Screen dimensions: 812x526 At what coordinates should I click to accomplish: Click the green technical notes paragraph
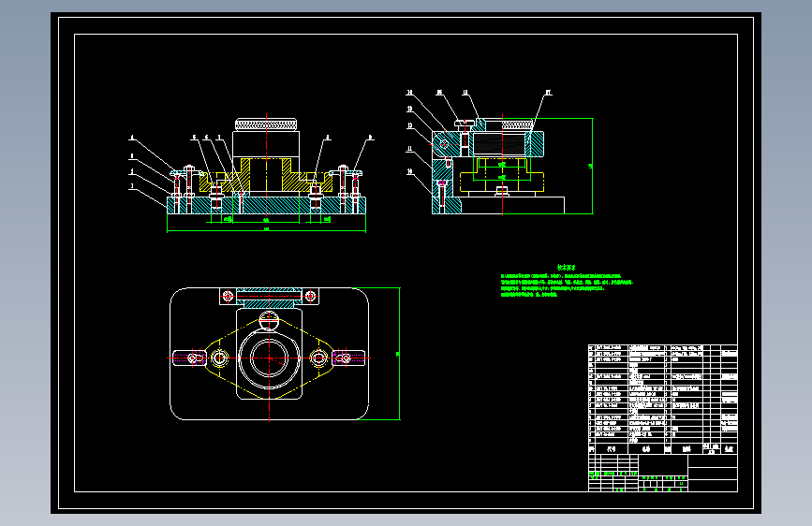pos(567,285)
